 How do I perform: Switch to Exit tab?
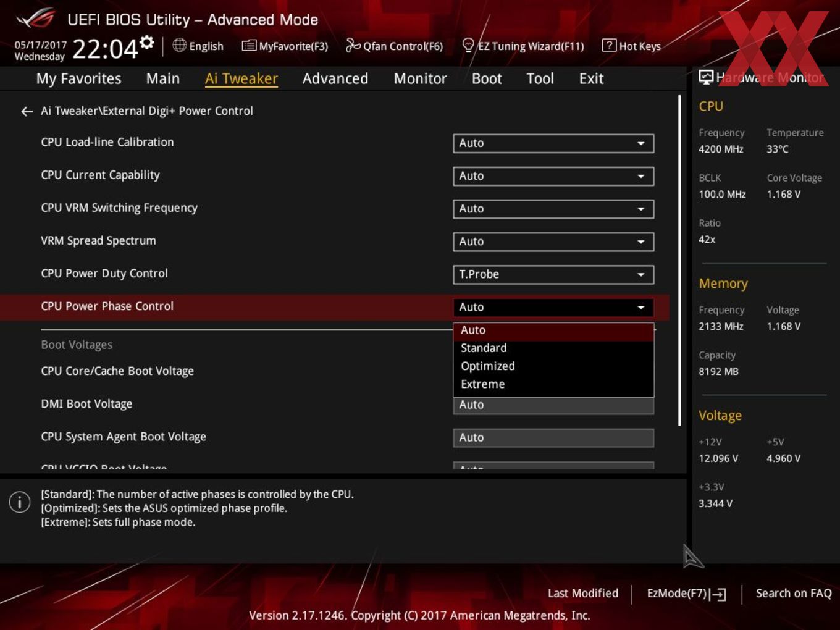[591, 78]
